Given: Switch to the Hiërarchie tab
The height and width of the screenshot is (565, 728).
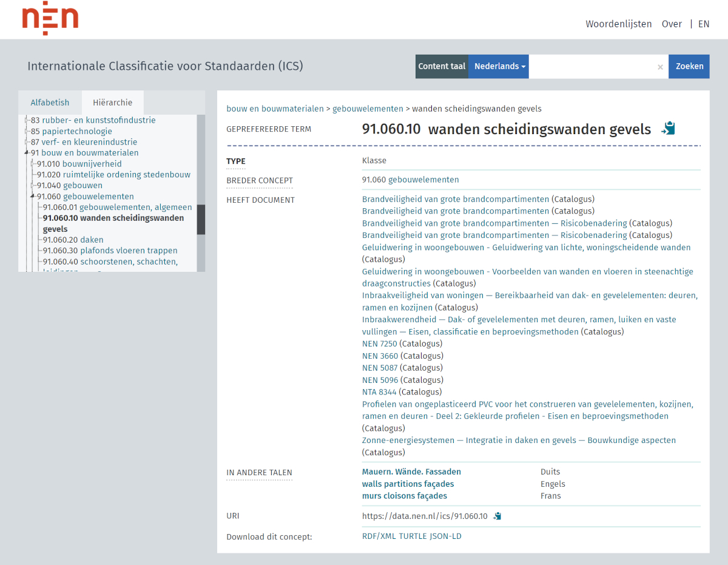Looking at the screenshot, I should [113, 103].
